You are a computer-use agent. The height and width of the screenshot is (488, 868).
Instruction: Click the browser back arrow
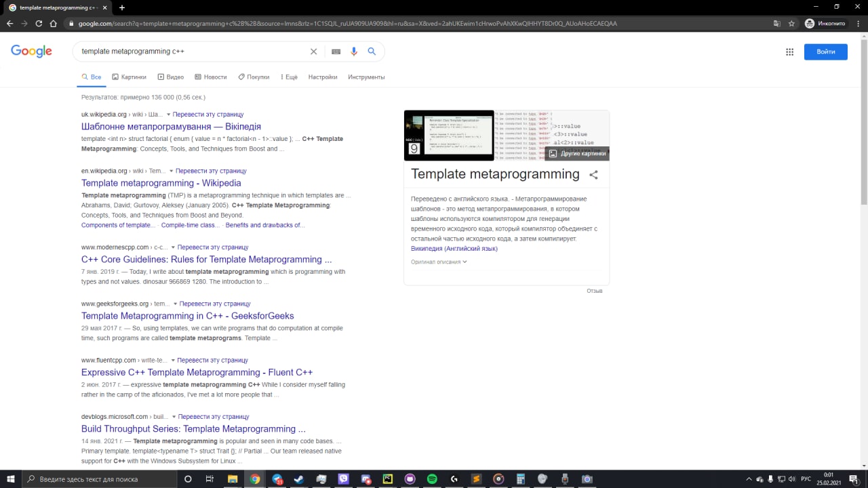(x=9, y=23)
